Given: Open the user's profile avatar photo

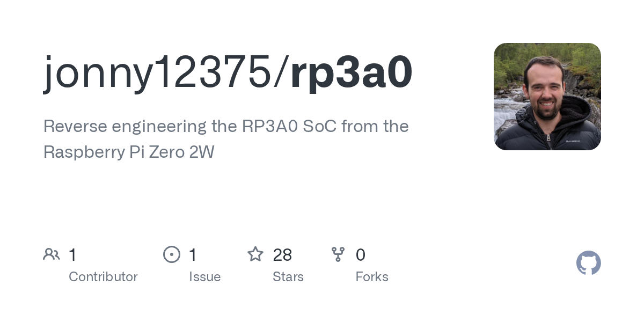Looking at the screenshot, I should tap(547, 97).
